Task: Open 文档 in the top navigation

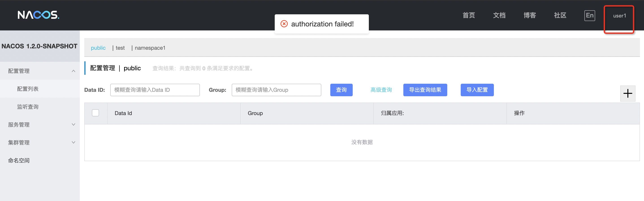Action: pyautogui.click(x=499, y=15)
